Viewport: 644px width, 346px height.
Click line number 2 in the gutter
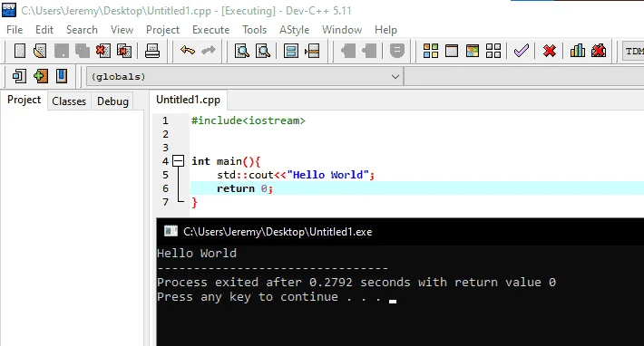165,134
